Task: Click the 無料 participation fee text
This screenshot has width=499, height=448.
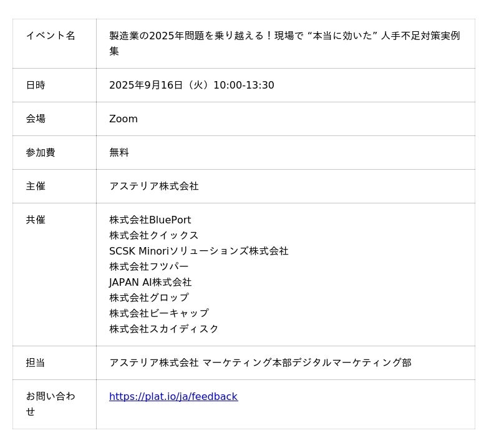Action: point(119,152)
